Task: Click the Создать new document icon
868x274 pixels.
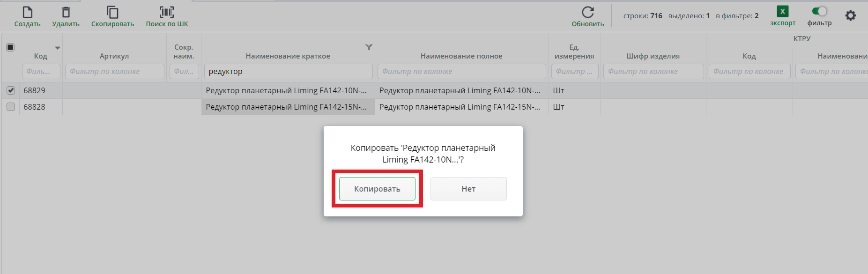Action: pos(28,12)
